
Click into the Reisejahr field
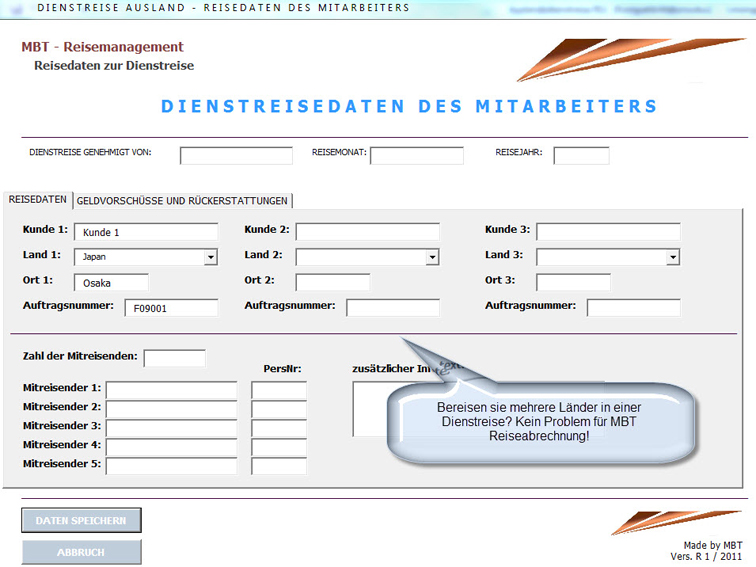click(x=581, y=155)
